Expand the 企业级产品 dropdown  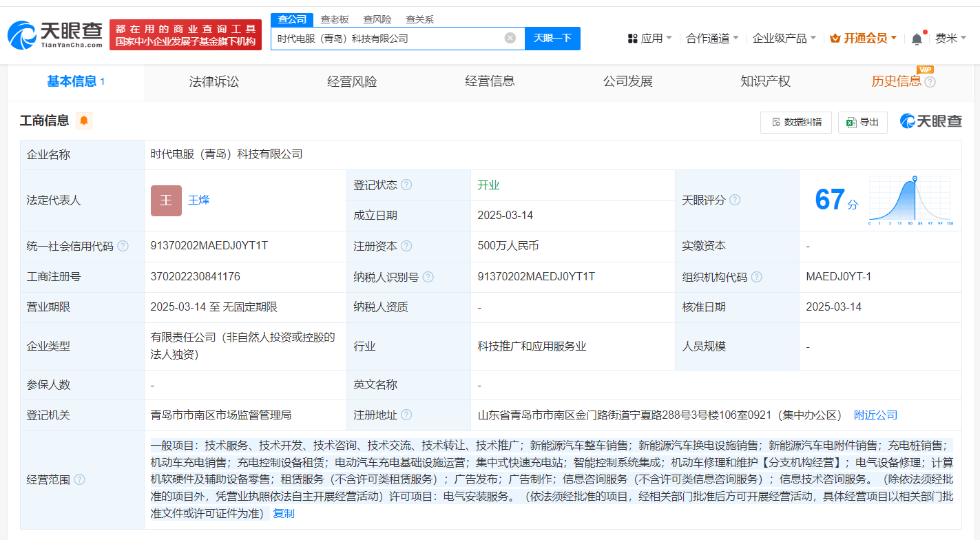click(x=784, y=38)
